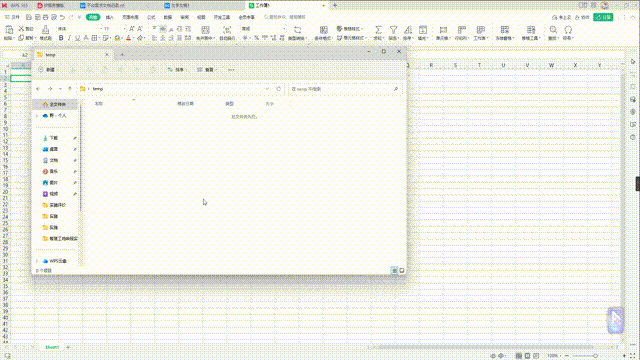This screenshot has height=360, width=640.
Task: Open the Formulas ribbon tab
Action: point(151,17)
